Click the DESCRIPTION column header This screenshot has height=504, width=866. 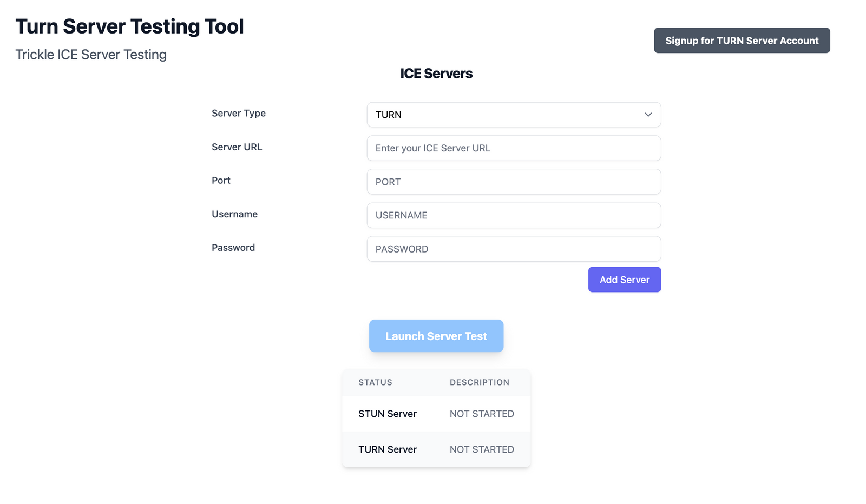coord(479,382)
